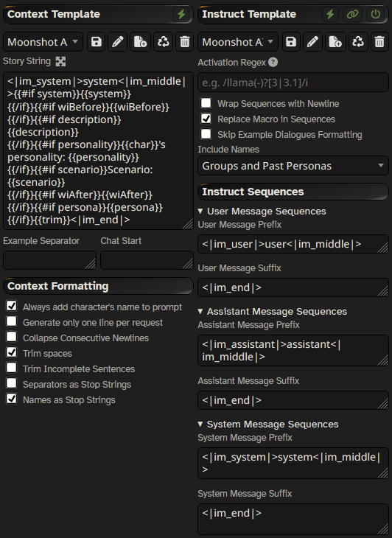Save the Context Template preset

[96, 42]
